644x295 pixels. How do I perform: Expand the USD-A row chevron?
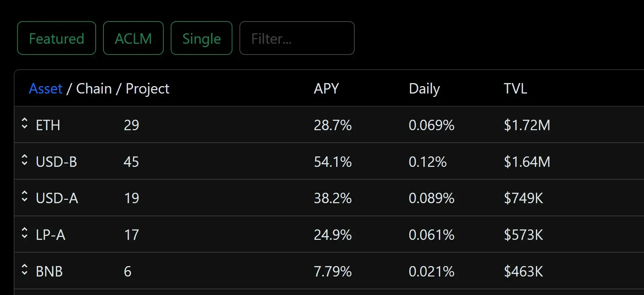(x=24, y=196)
